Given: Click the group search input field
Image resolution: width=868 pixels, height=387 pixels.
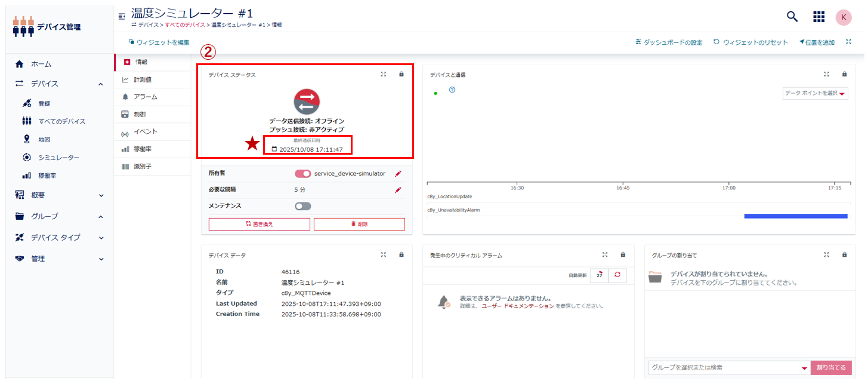Looking at the screenshot, I should pyautogui.click(x=724, y=368).
